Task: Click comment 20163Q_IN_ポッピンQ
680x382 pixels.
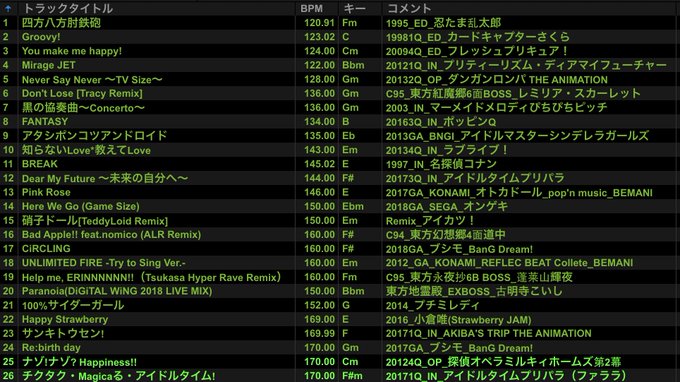Action: tap(441, 122)
